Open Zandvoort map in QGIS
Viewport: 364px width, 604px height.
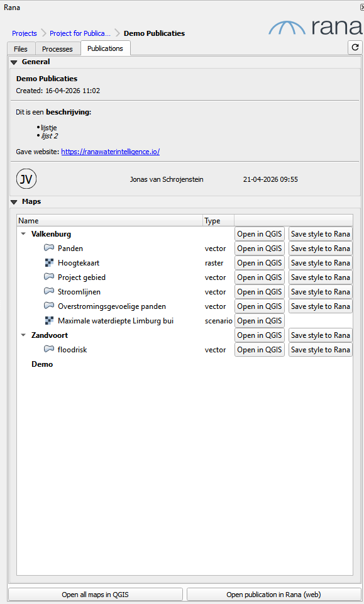pos(260,335)
